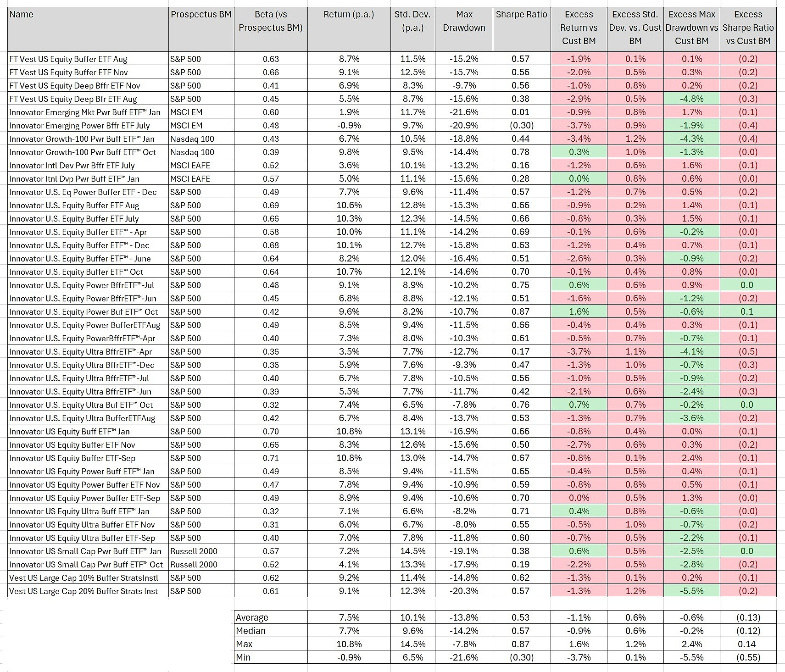The height and width of the screenshot is (672, 785).
Task: Select Innovator Emerging Power Bffr ETF July
Action: 88,125
